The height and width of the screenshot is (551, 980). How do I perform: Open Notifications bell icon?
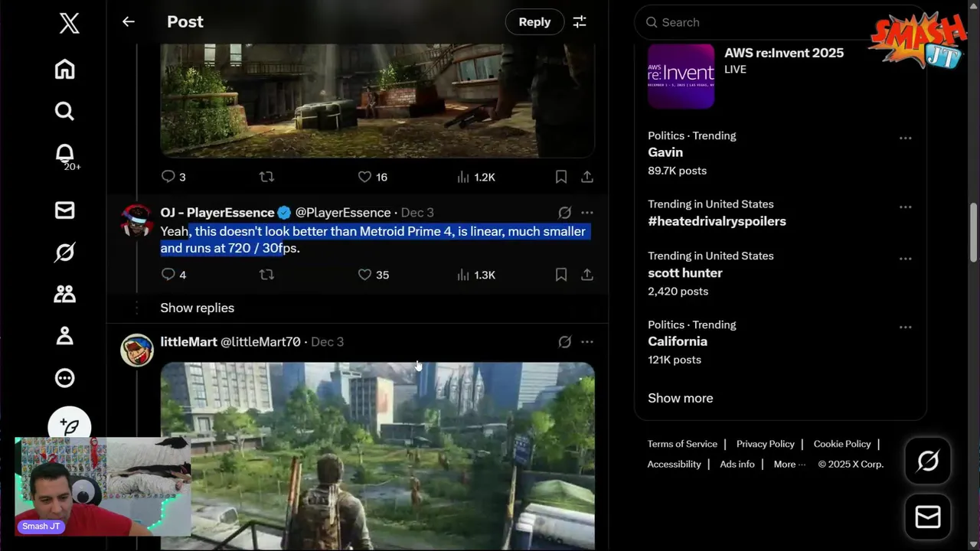[65, 153]
